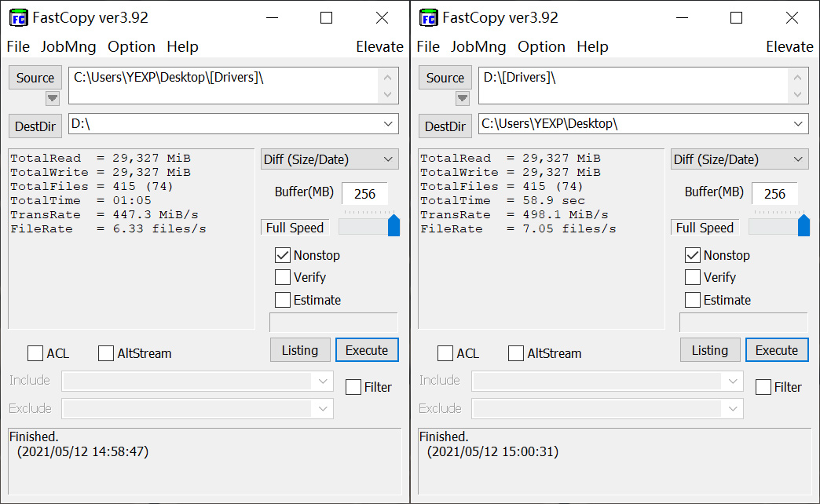Enable Estimate checkbox in right window
Image resolution: width=820 pixels, height=504 pixels.
tap(693, 300)
